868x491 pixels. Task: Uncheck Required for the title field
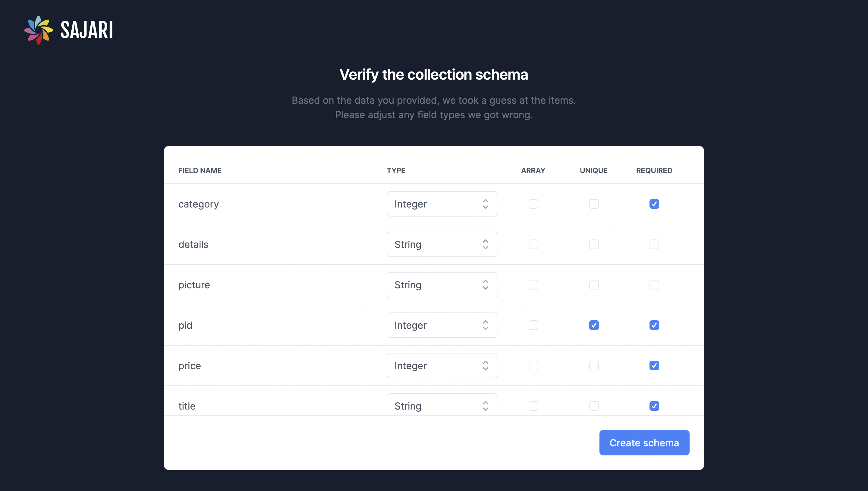click(x=654, y=406)
